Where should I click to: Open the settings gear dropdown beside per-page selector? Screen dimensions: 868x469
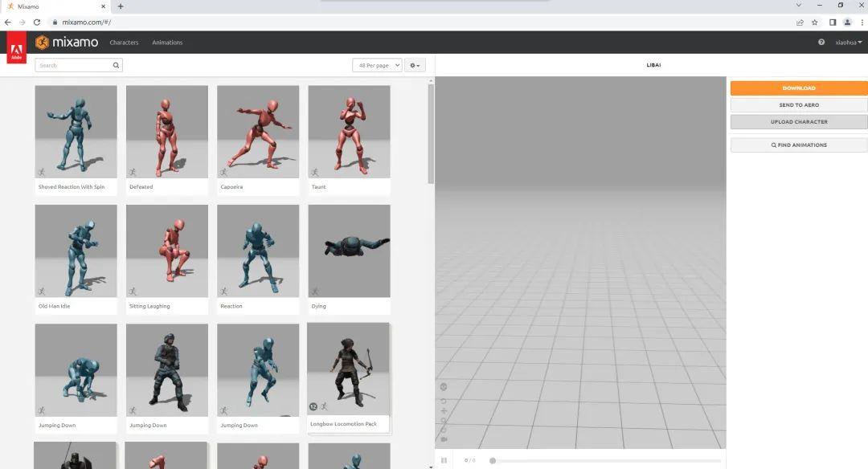coord(414,65)
